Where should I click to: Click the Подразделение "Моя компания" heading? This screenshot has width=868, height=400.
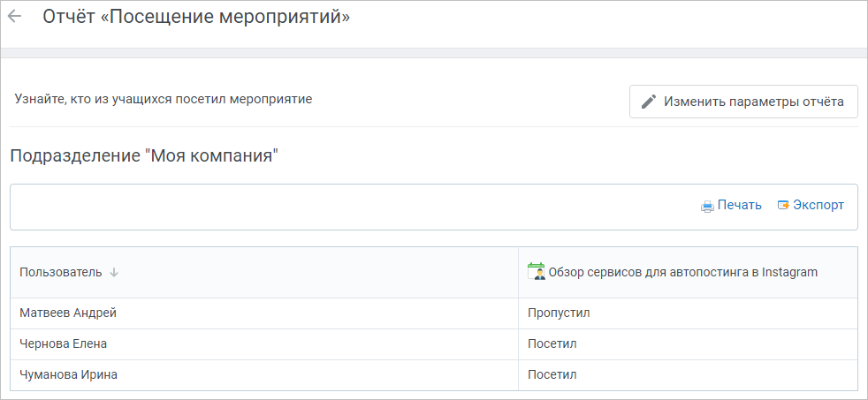144,156
